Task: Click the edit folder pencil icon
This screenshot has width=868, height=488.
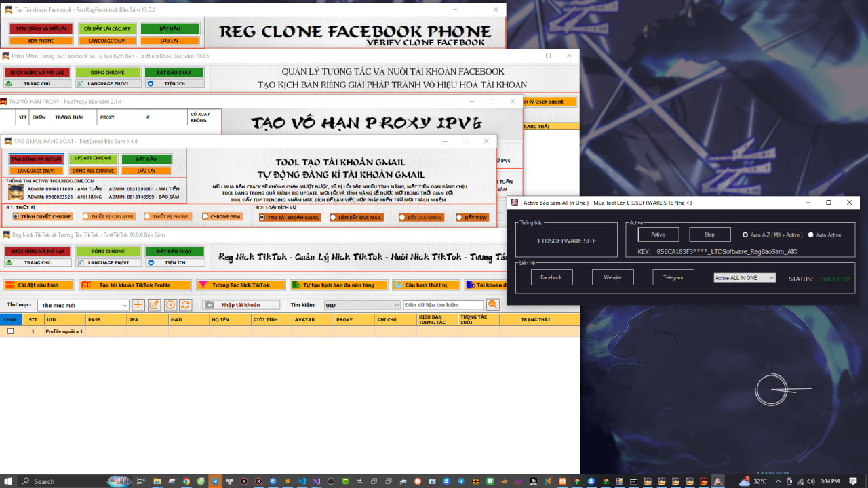Action: 155,305
